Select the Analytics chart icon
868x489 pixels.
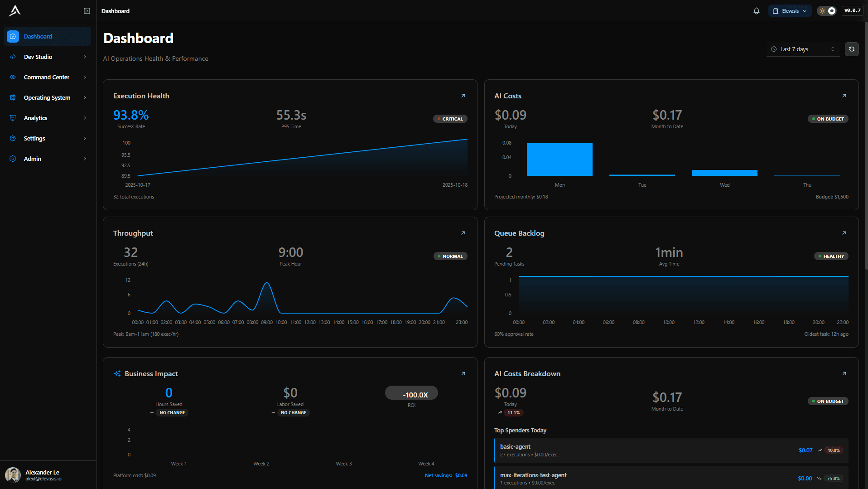[12, 118]
